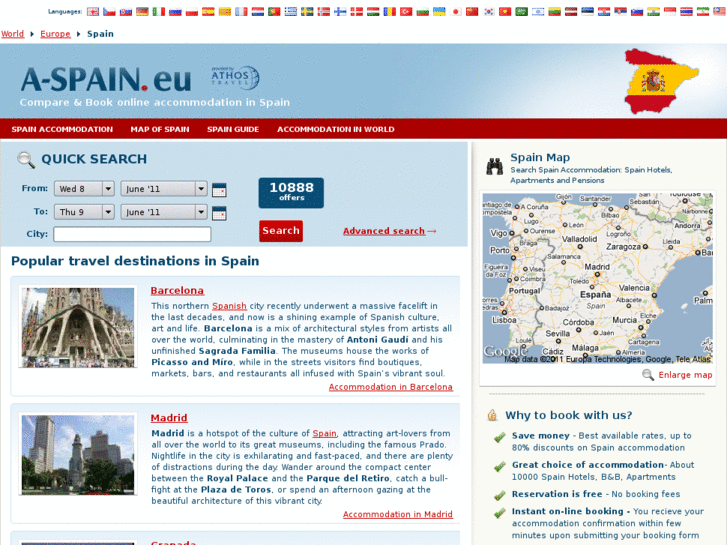Open the Map of Spain menu
The image size is (727, 545).
click(160, 129)
